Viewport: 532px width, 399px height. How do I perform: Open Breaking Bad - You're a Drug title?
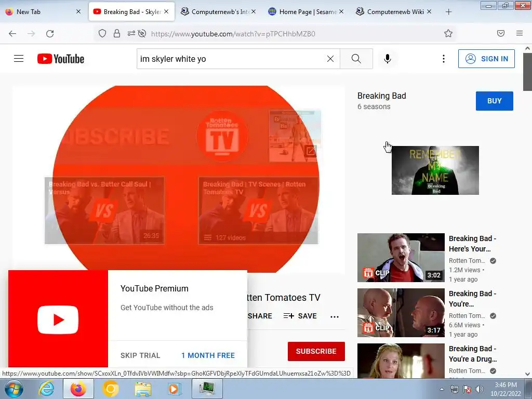[473, 354]
